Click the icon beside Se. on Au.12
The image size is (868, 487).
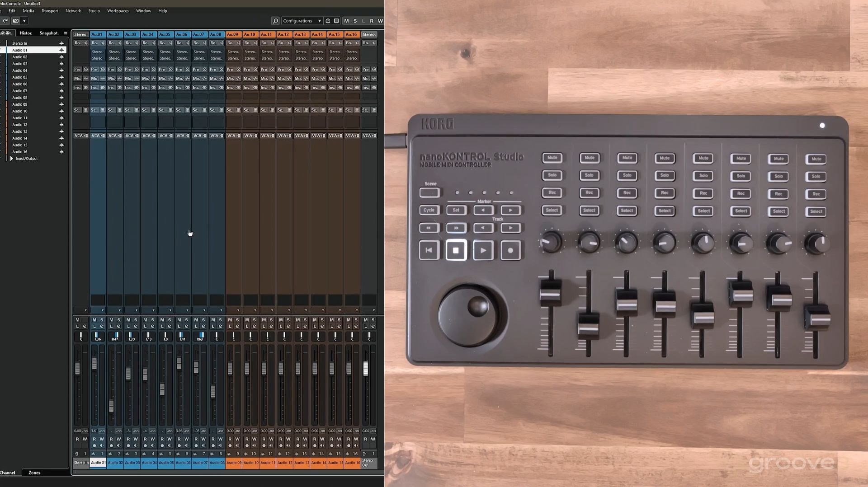[289, 110]
